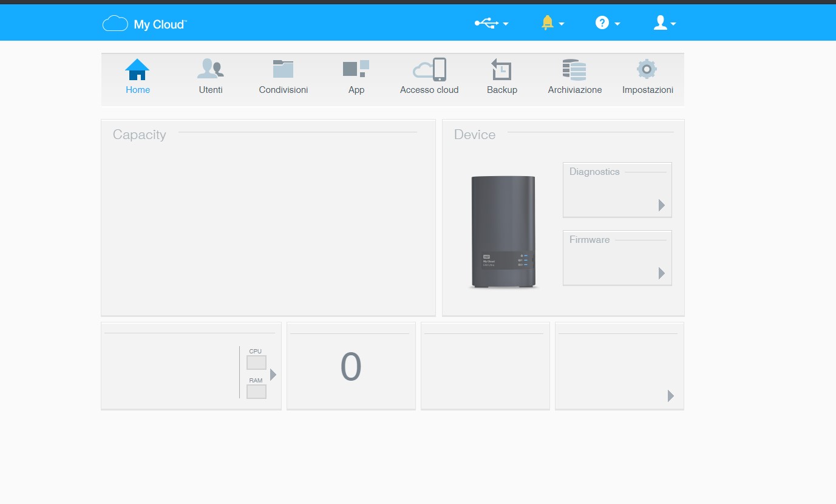
Task: Open the Archiviazione storage icon
Action: 574,70
